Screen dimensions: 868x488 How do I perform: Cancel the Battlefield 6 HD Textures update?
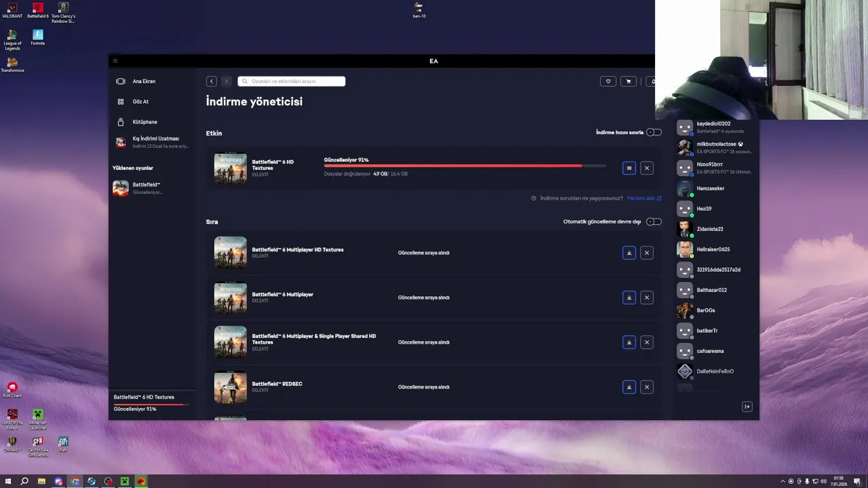click(x=647, y=168)
